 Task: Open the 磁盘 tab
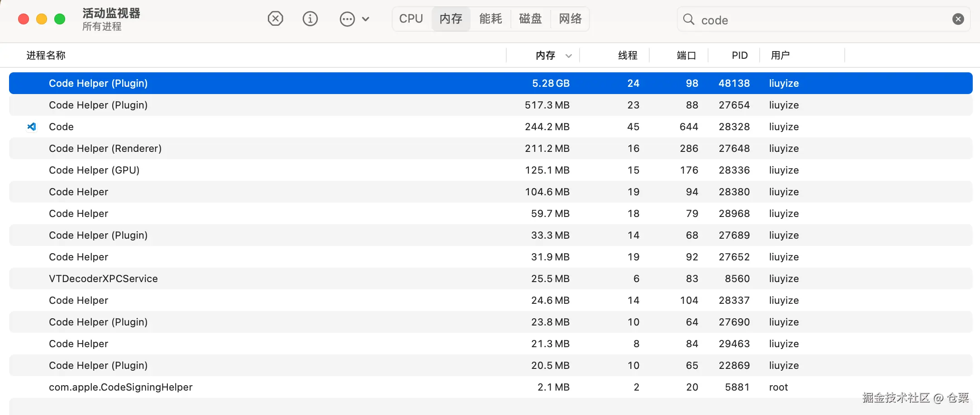[x=530, y=19]
